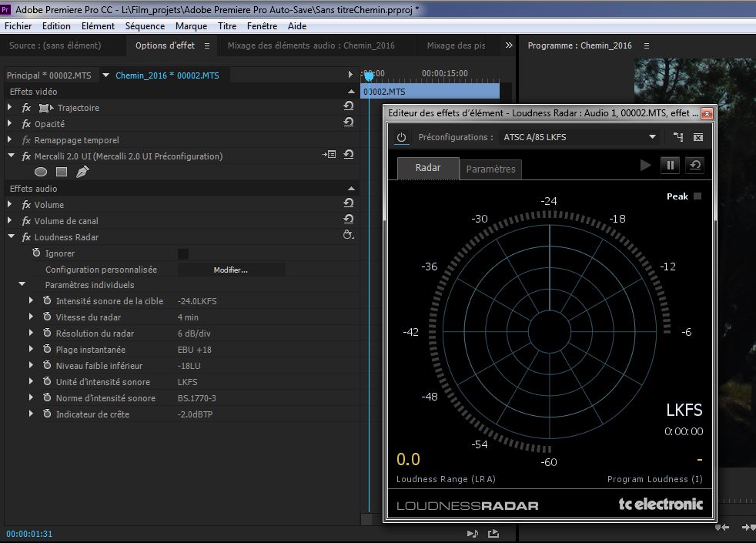Toggle animation stopwatch for Plage instantanée

[x=47, y=349]
